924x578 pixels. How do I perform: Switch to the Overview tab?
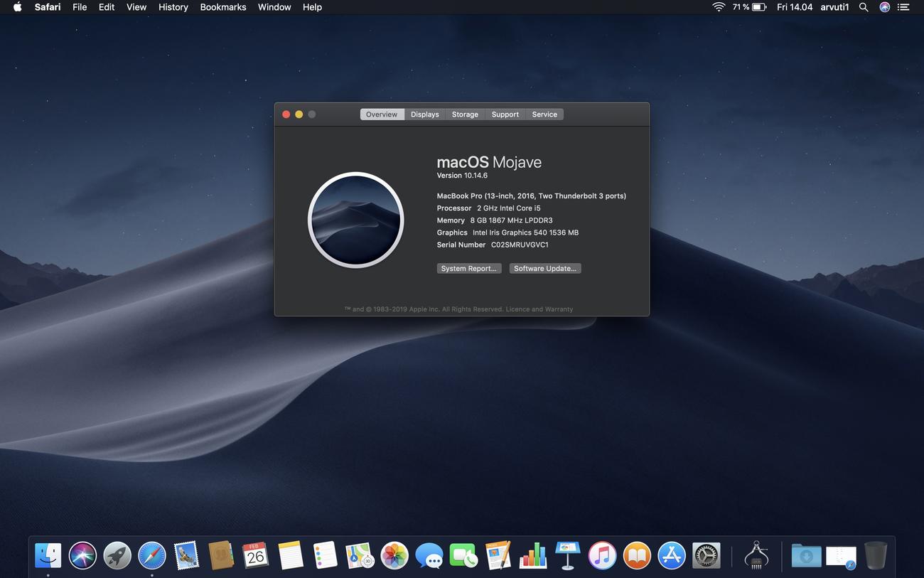click(382, 114)
